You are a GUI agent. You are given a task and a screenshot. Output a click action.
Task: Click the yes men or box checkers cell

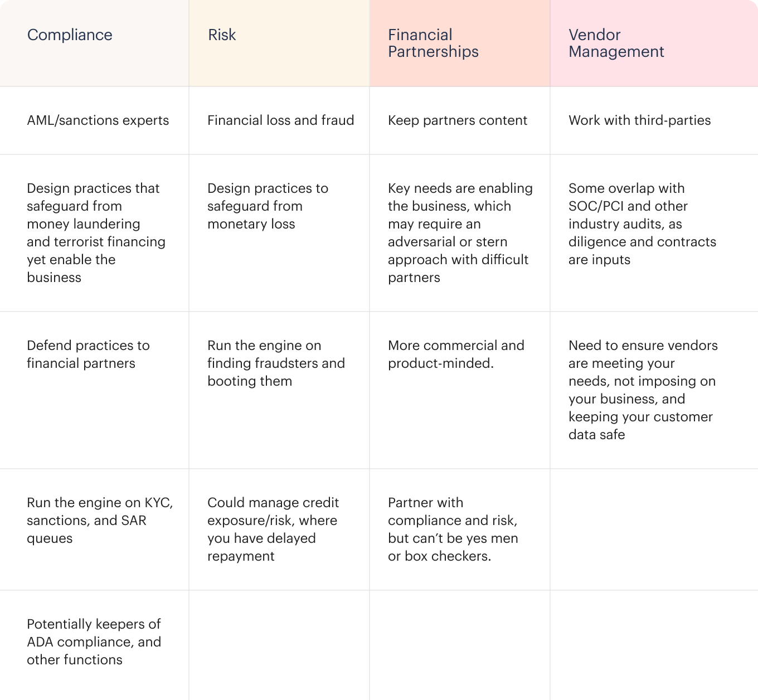(453, 529)
